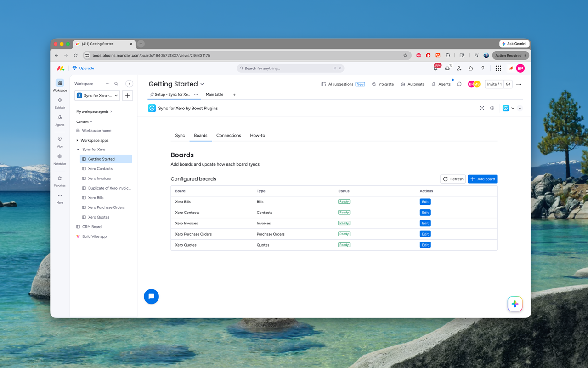The width and height of the screenshot is (588, 368).
Task: Edit the Xero Quotes board
Action: [425, 245]
